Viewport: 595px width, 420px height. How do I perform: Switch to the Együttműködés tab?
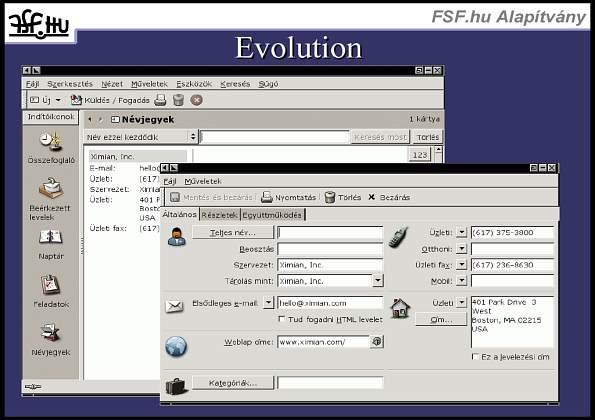tap(272, 215)
